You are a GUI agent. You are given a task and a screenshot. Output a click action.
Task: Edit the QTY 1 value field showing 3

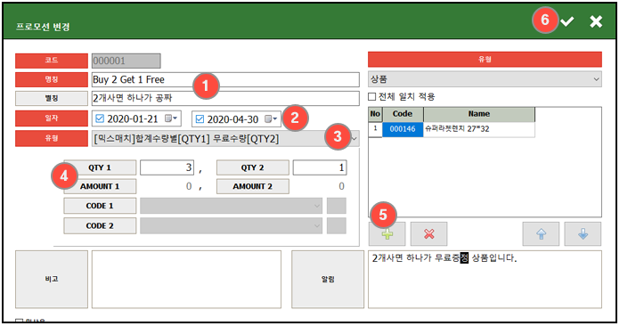(x=167, y=167)
